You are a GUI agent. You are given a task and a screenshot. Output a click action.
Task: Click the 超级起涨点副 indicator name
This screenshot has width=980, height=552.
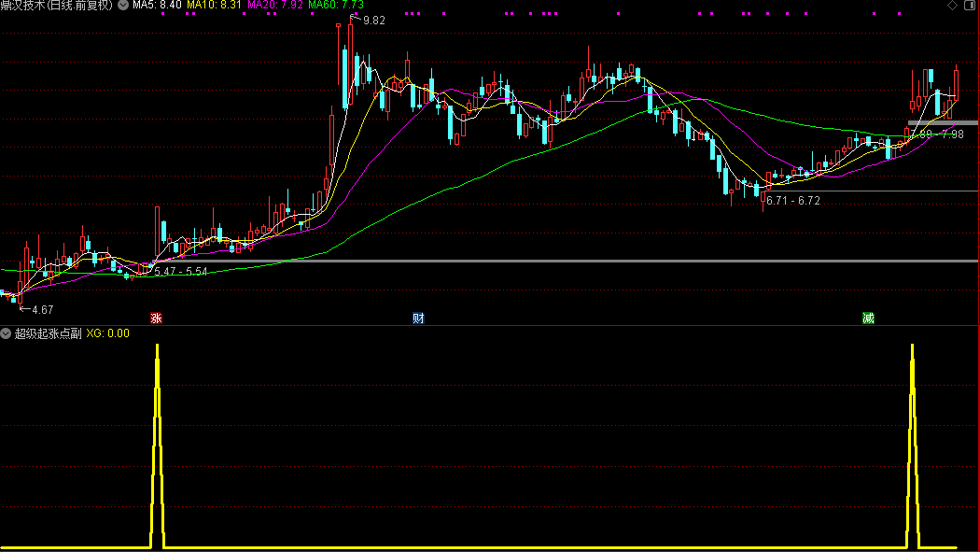click(48, 333)
